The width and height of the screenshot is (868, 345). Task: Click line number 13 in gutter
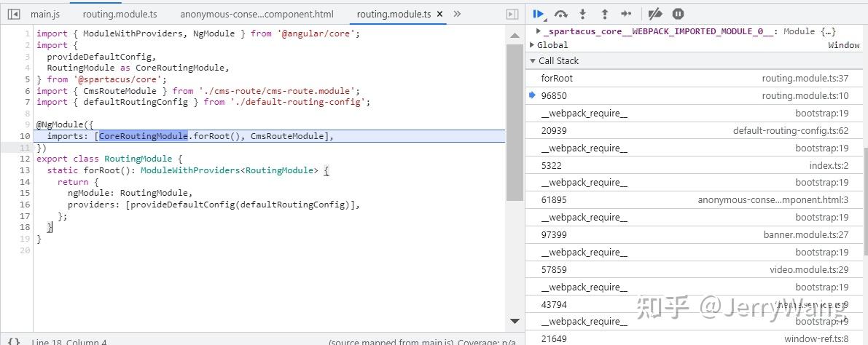pyautogui.click(x=24, y=170)
